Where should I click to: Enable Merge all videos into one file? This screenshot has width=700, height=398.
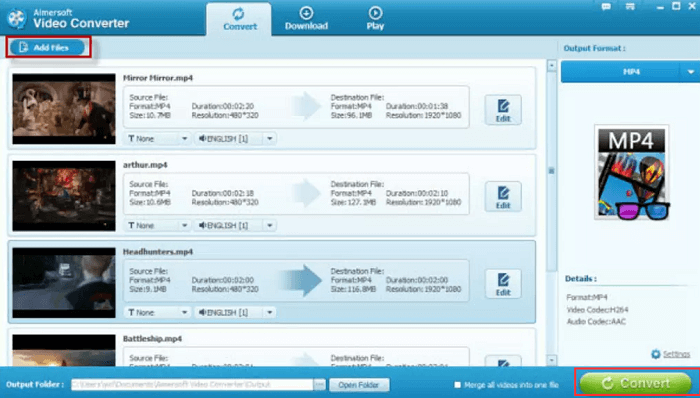[457, 385]
